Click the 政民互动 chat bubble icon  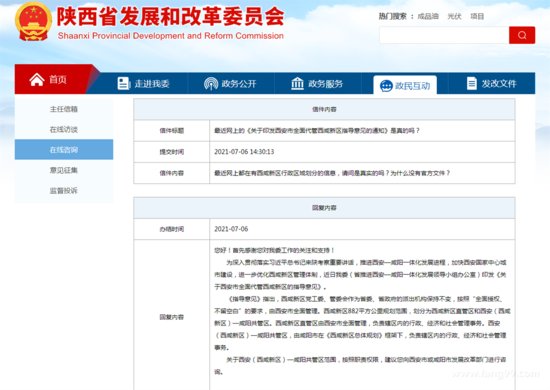386,86
